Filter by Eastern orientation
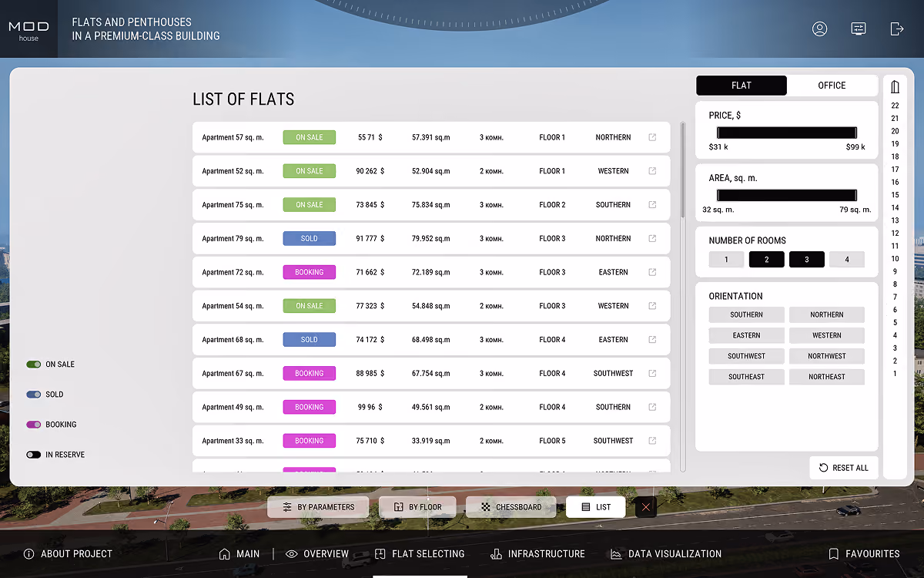This screenshot has width=924, height=578. point(747,335)
